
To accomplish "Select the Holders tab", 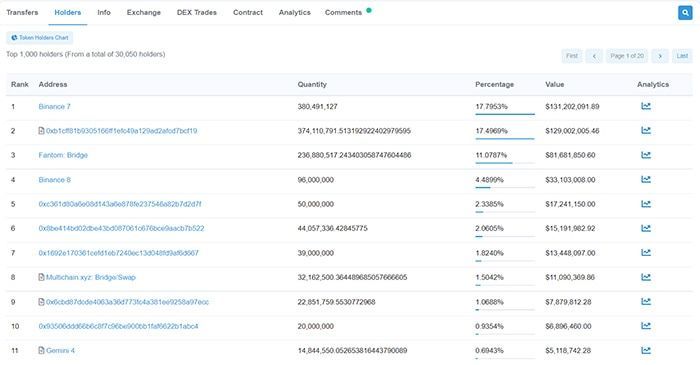I will [68, 12].
